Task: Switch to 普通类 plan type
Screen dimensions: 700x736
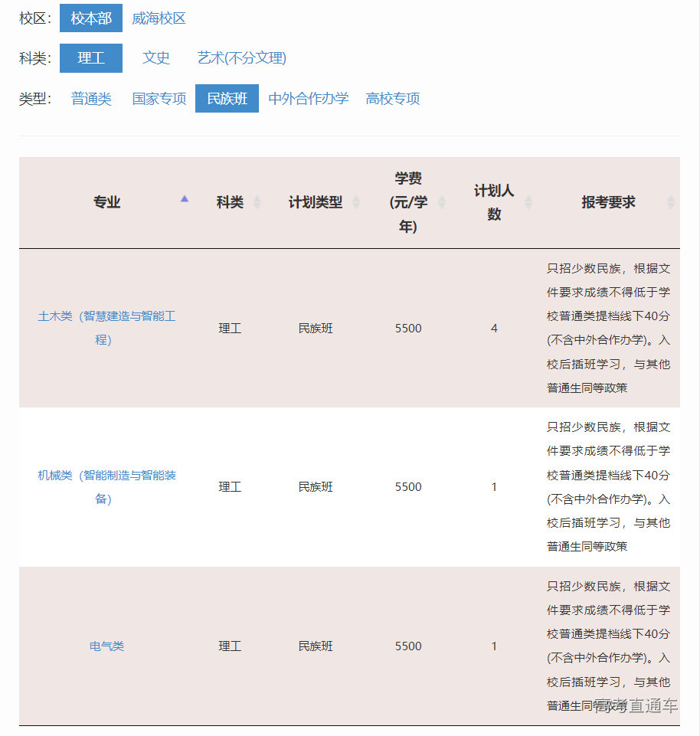Action: tap(90, 99)
